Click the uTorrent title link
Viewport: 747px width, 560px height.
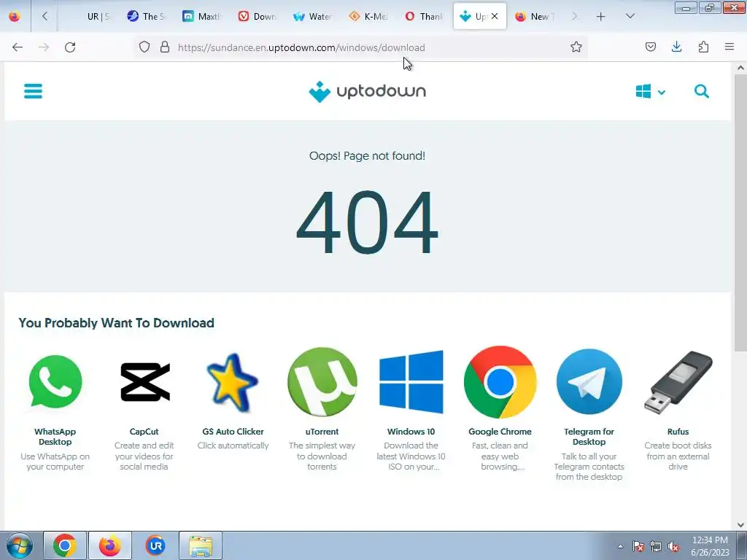coord(322,432)
